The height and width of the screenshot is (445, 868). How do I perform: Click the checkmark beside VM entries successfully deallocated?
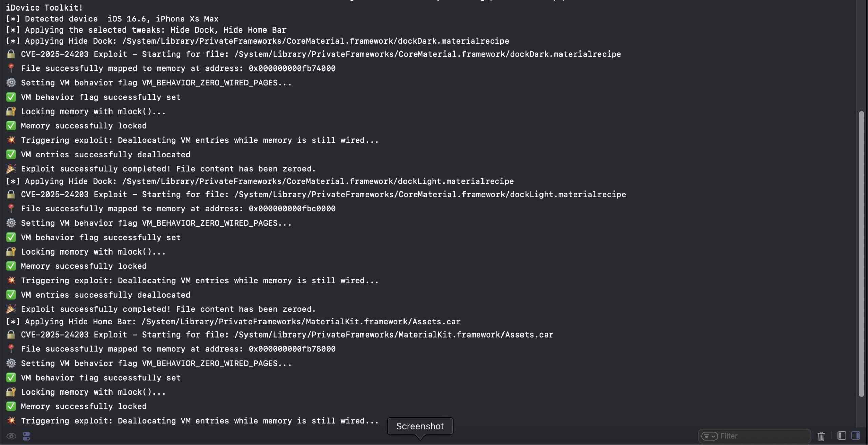click(x=11, y=154)
